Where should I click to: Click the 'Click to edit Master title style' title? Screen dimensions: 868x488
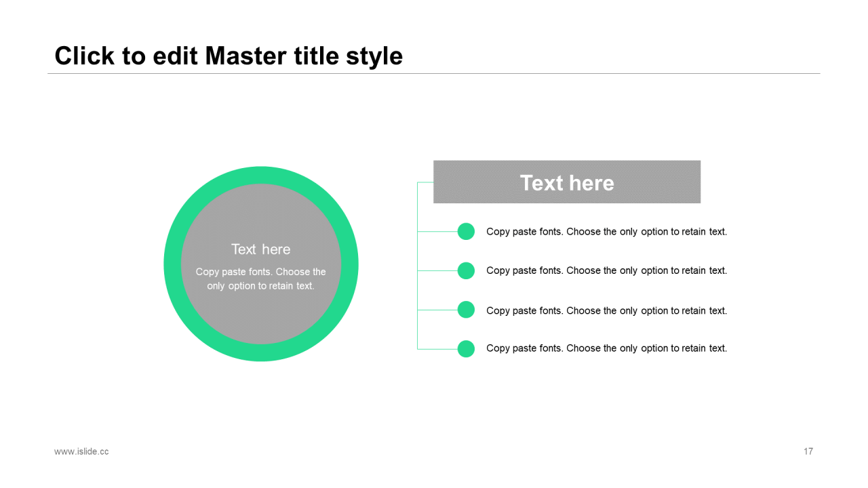click(x=229, y=56)
